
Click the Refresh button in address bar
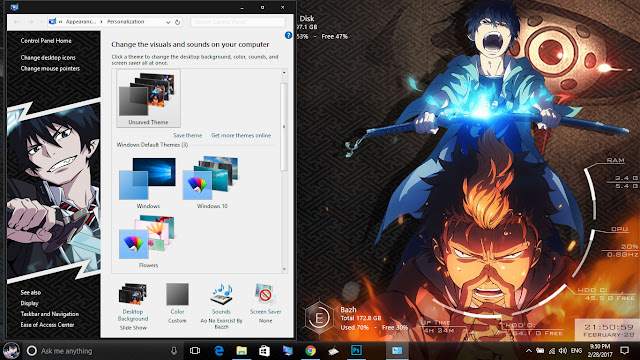[x=178, y=22]
